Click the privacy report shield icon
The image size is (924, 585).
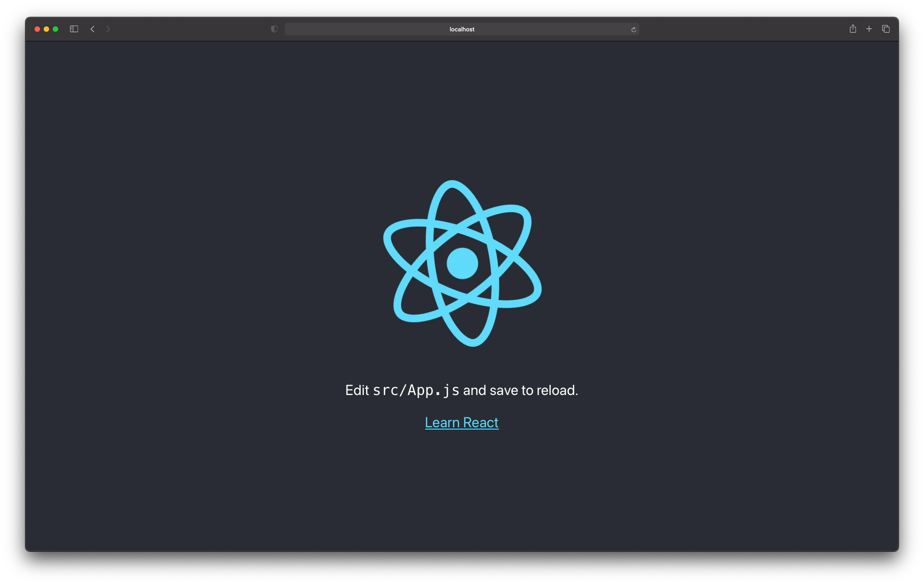[274, 29]
